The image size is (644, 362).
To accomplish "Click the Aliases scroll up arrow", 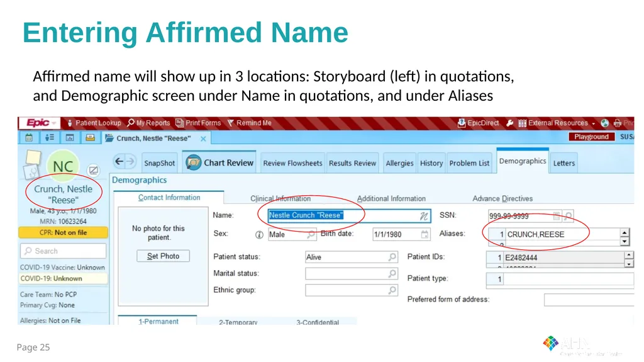I will coord(625,233).
